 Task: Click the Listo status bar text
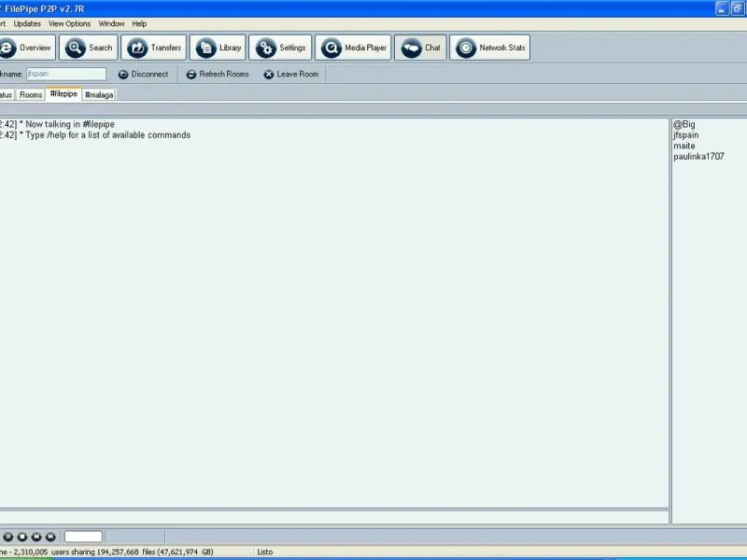[x=265, y=552]
